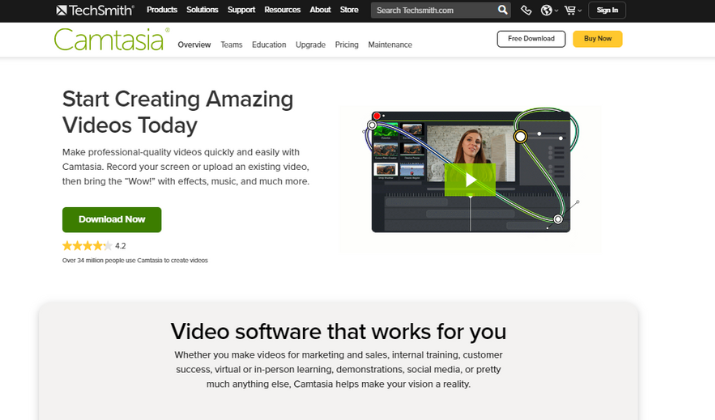Open the Resources menu
715x420 pixels.
[x=282, y=10]
